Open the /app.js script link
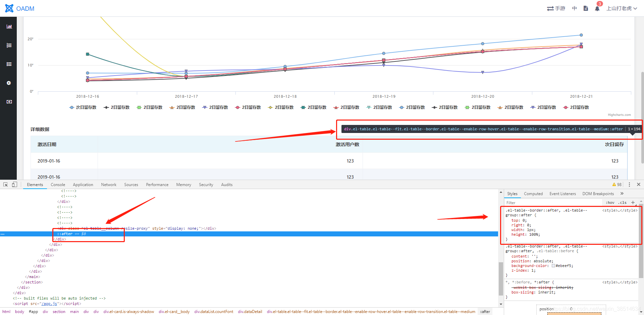Screen dimensions: 644x315 (x=49, y=304)
